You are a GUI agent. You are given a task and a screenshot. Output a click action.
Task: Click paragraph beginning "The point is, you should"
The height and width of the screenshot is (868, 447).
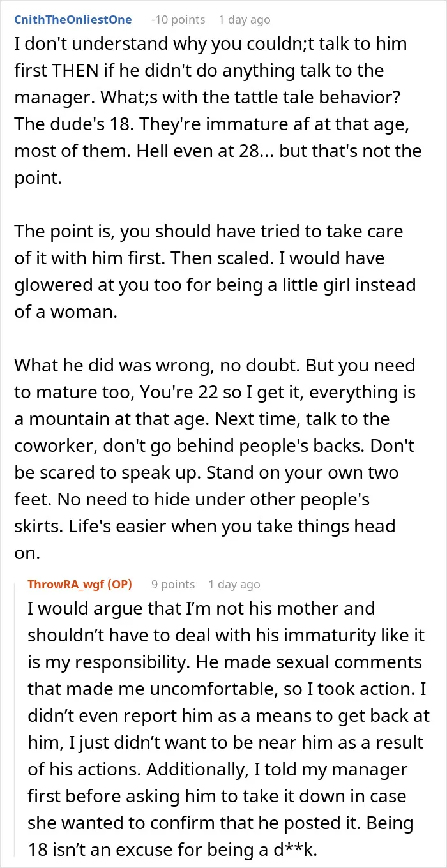[215, 271]
